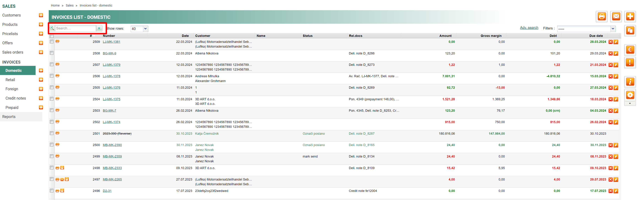
Task: Edit invoice BG-MK-9 with pencil icon
Action: pos(616,54)
